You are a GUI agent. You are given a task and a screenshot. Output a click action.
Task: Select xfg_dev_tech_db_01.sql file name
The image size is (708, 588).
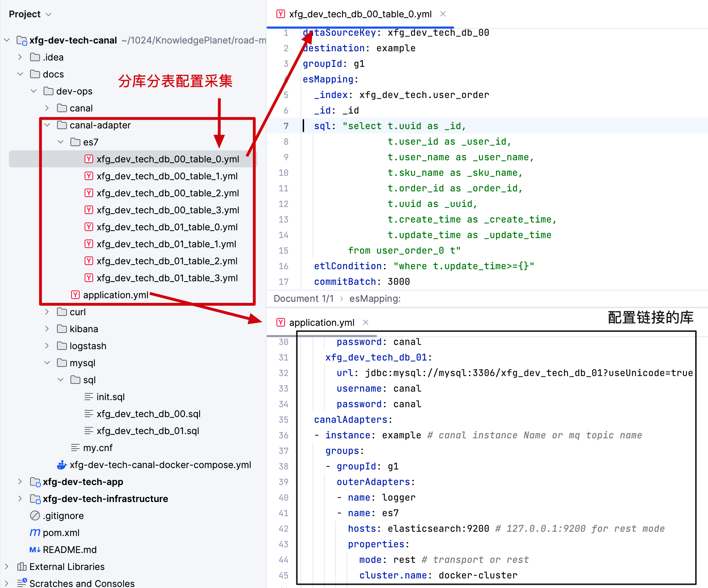(148, 431)
